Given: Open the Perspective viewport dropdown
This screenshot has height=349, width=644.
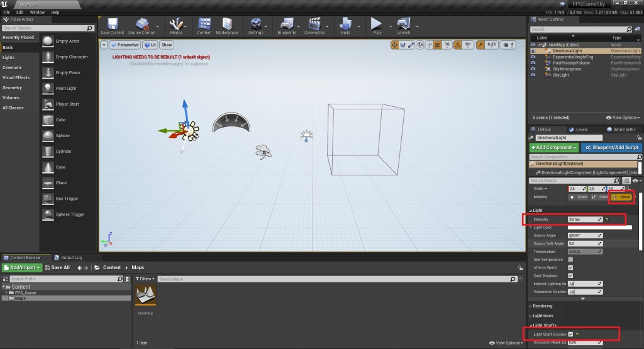Looking at the screenshot, I should pos(125,45).
